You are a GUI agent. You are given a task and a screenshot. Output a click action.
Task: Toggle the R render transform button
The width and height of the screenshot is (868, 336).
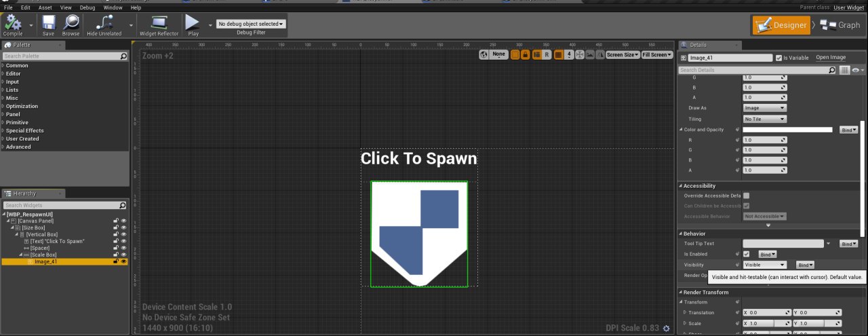tap(547, 54)
